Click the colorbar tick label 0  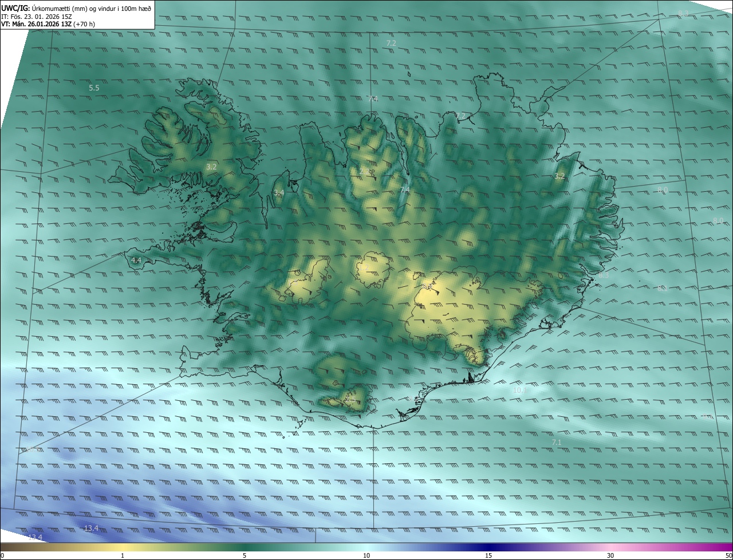(x=2, y=556)
